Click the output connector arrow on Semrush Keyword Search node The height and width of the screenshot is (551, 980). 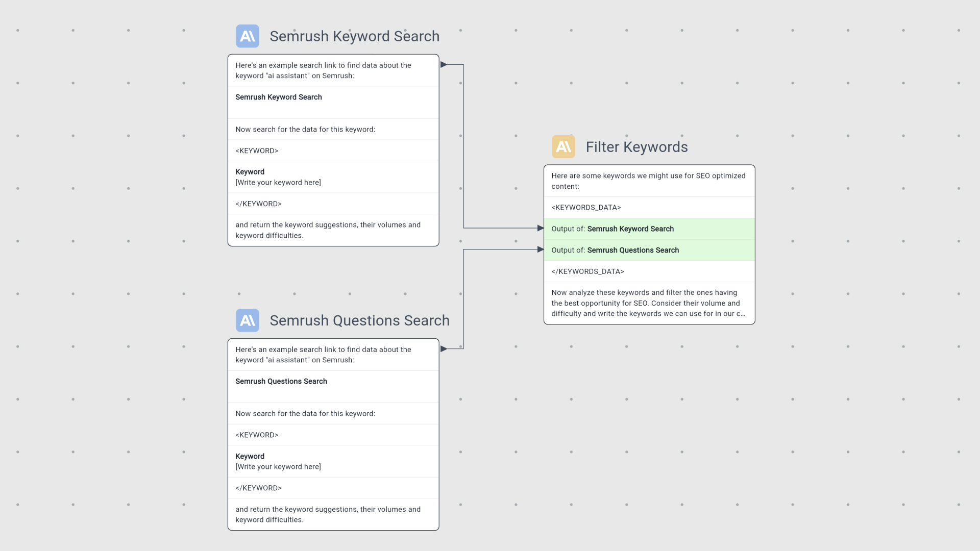444,64
